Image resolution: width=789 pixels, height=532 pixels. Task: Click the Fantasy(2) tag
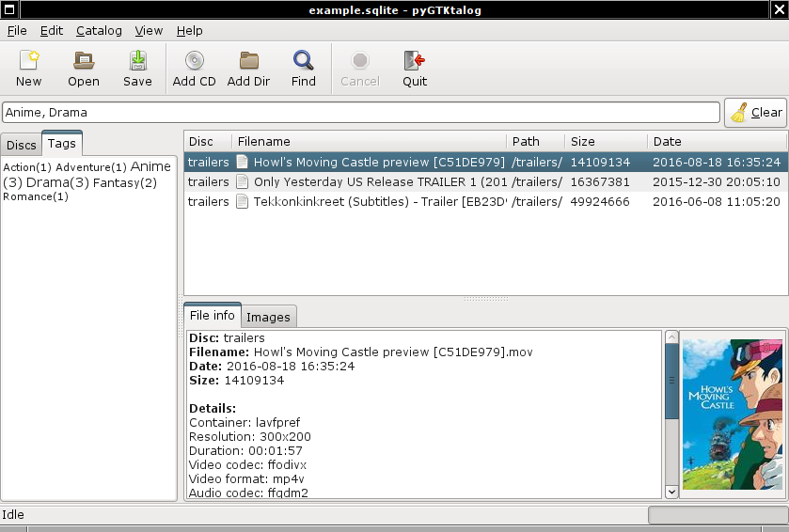(x=125, y=182)
